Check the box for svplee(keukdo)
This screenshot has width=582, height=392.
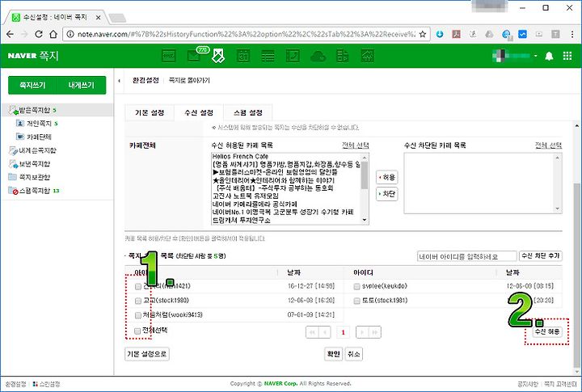[356, 287]
